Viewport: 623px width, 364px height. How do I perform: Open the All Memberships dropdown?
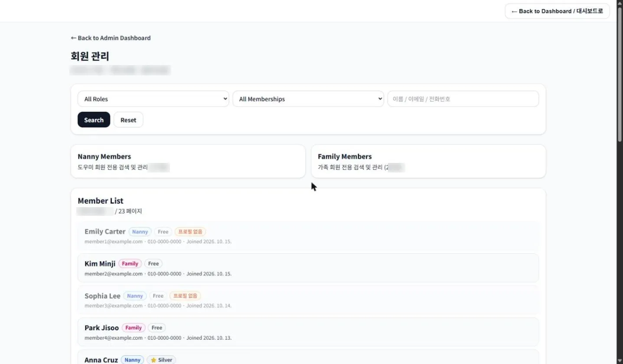tap(308, 99)
